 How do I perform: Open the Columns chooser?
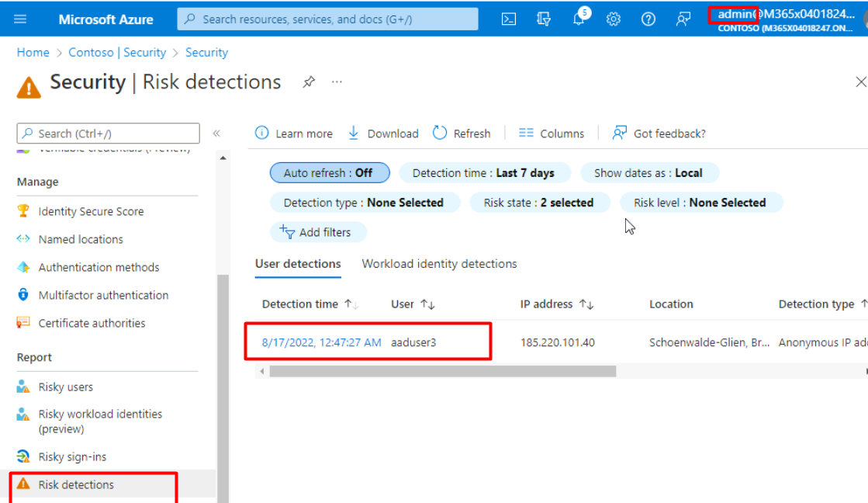click(552, 133)
